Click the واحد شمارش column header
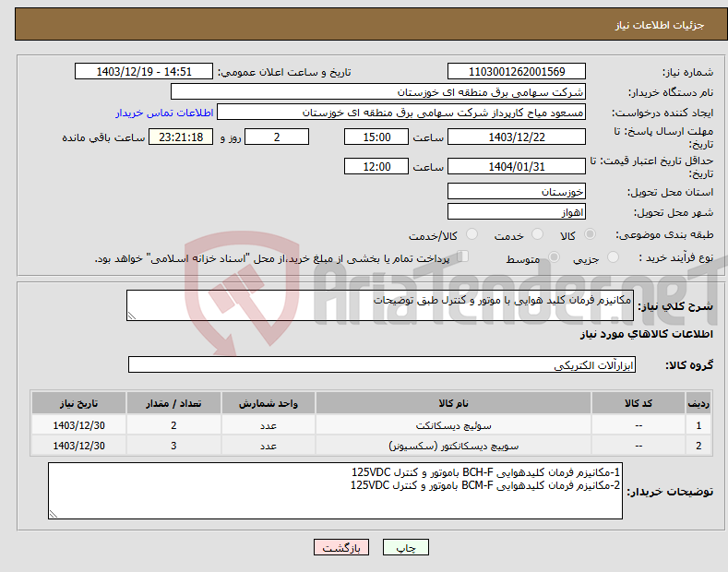 click(269, 403)
